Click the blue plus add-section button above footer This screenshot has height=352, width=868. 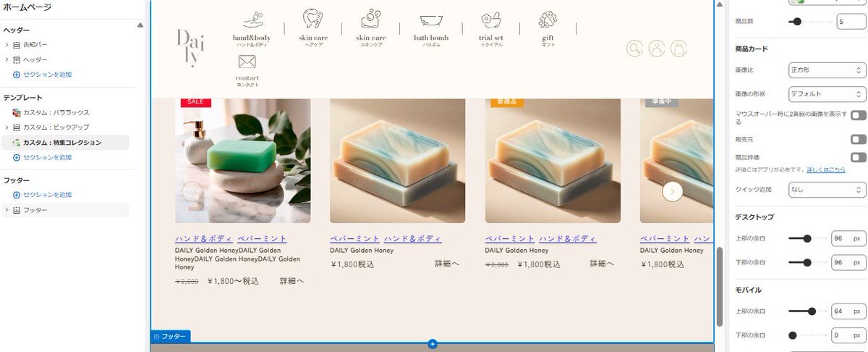tap(433, 343)
